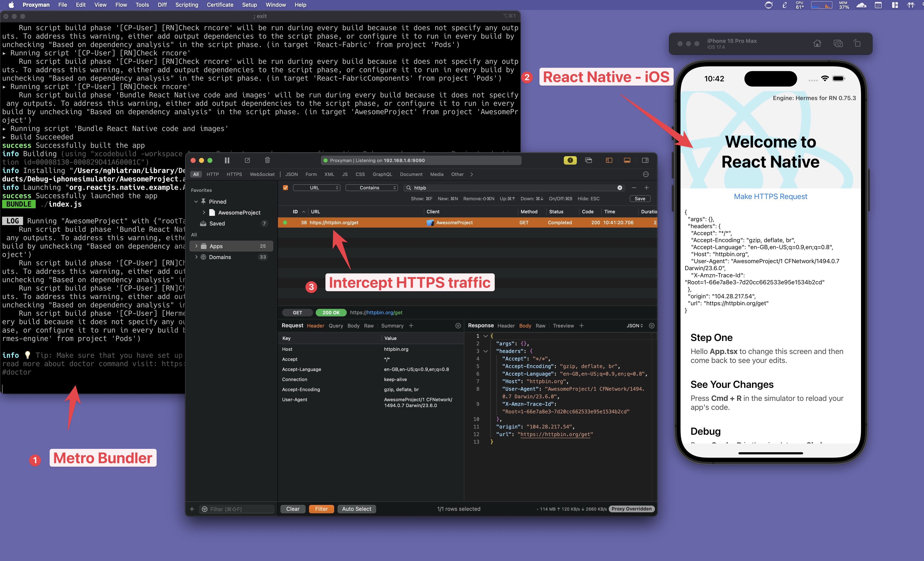Click the orange Filter button
This screenshot has width=924, height=561.
coord(321,509)
